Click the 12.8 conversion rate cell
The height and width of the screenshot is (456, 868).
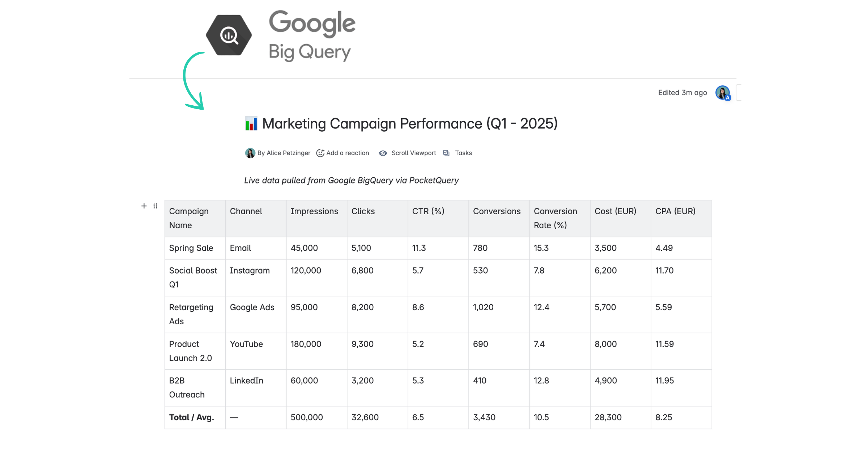(x=560, y=388)
